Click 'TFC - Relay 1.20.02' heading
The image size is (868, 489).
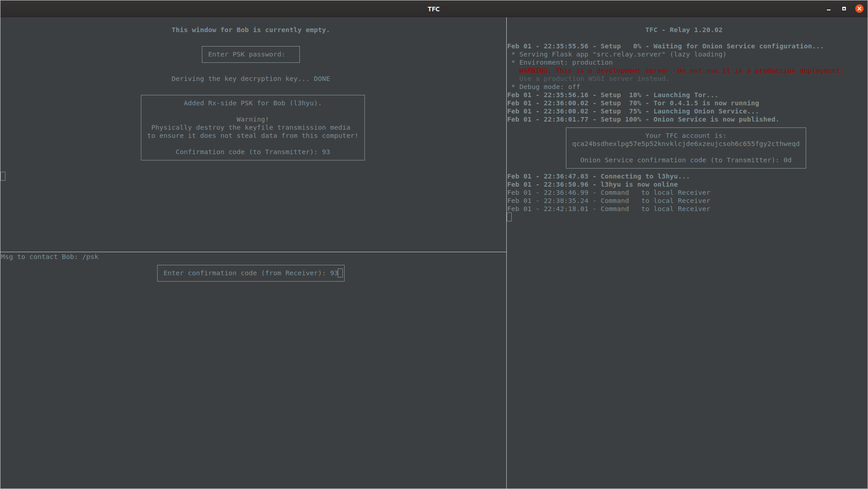[x=684, y=30]
